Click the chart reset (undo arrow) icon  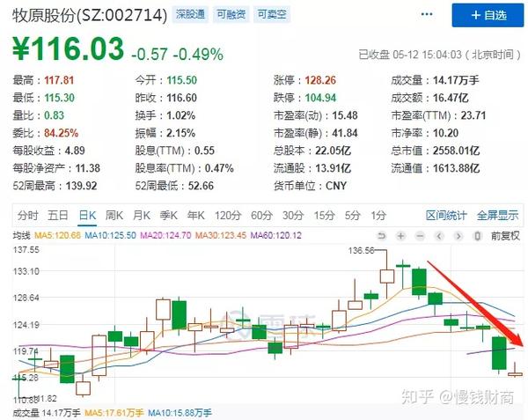pos(382,236)
